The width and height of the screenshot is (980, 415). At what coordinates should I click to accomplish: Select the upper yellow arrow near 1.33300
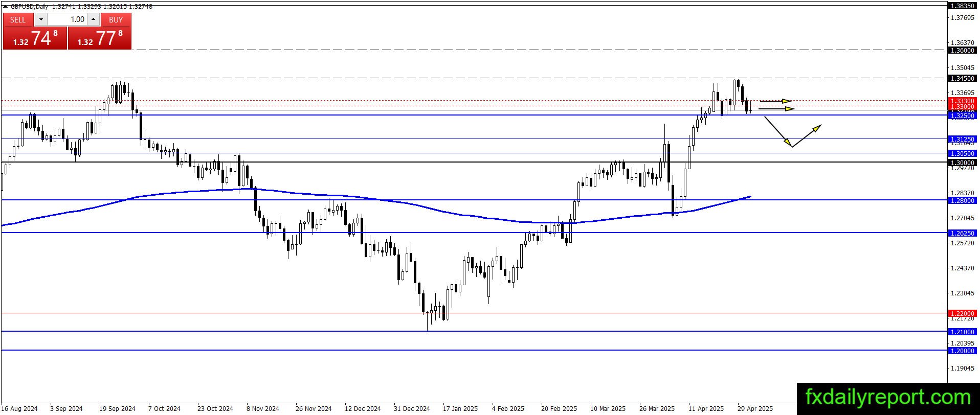pyautogui.click(x=775, y=101)
